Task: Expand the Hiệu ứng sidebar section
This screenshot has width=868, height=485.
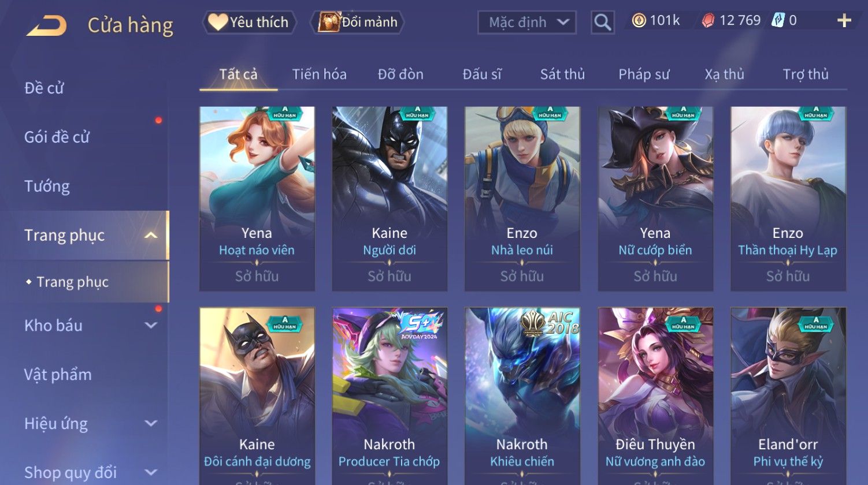Action: pyautogui.click(x=151, y=423)
